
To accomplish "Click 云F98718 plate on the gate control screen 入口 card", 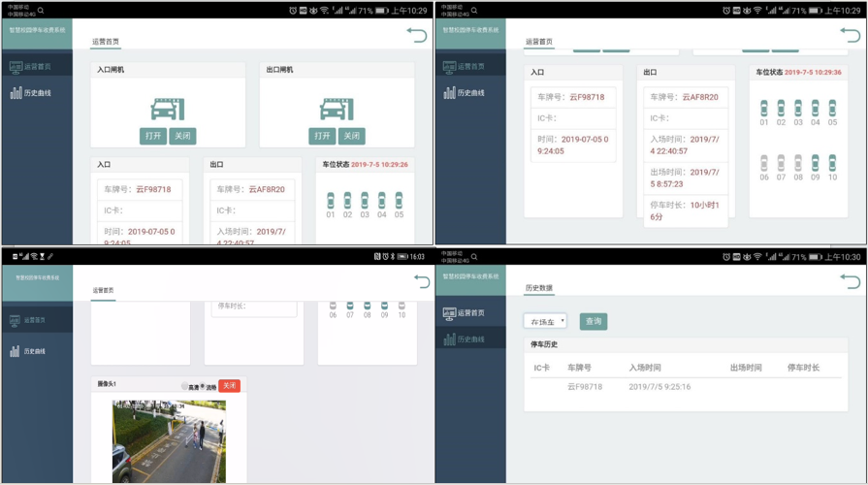I will click(154, 189).
